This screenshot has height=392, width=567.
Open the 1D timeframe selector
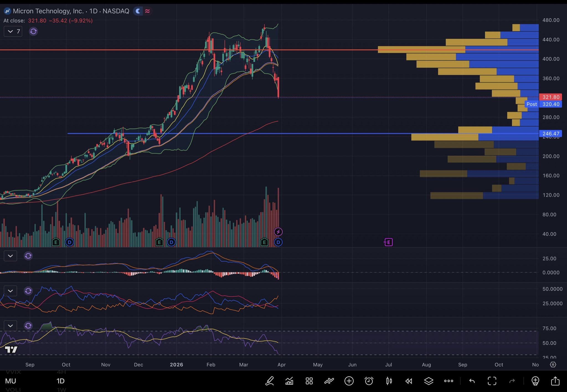[60, 381]
